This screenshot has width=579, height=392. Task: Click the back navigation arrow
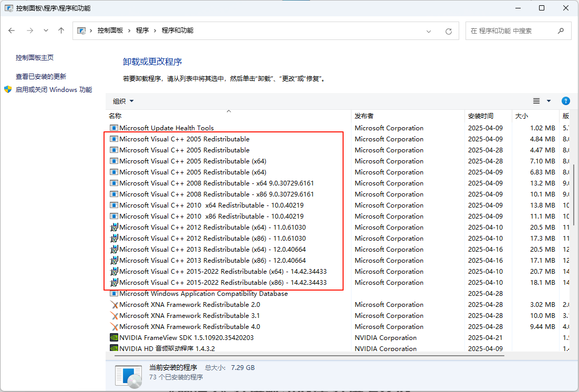(12, 30)
